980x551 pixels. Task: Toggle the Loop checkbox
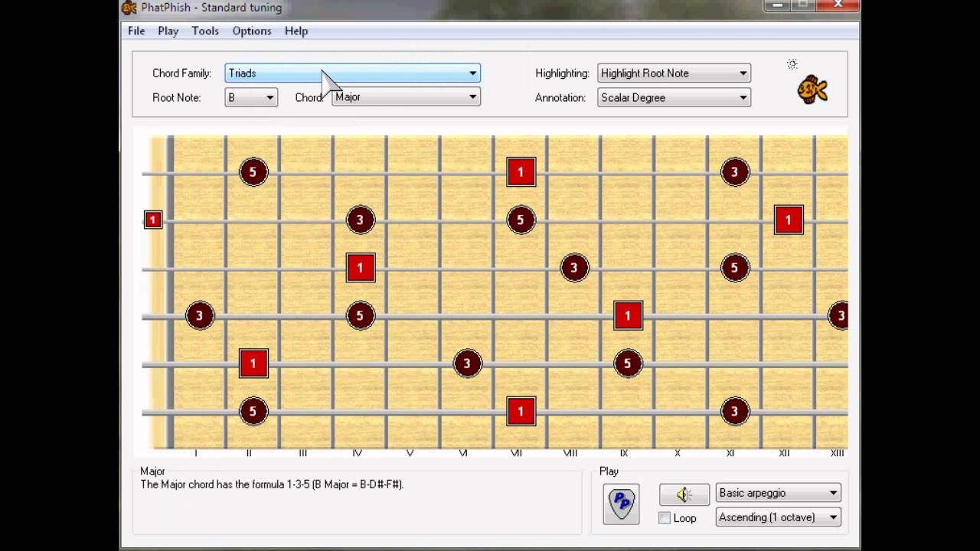tap(665, 518)
